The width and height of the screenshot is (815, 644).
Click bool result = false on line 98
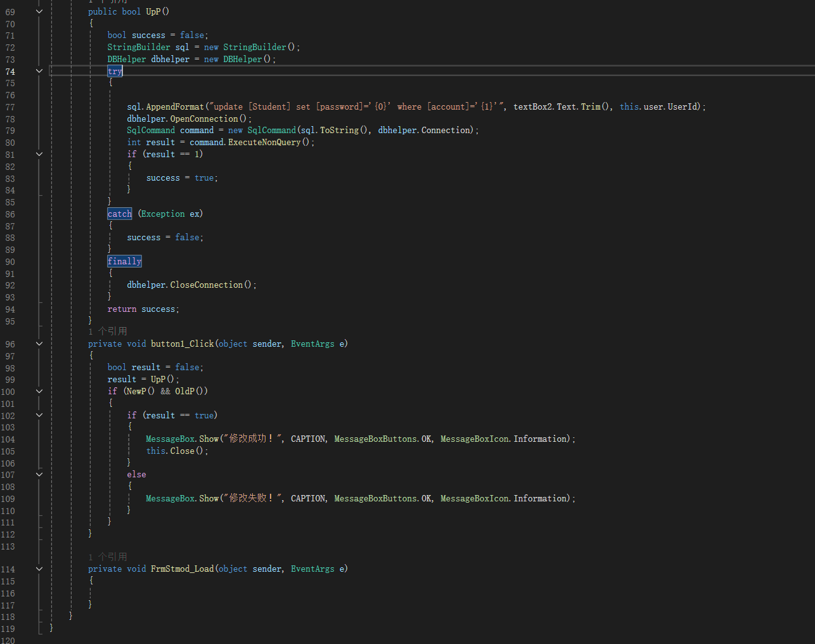(x=155, y=367)
